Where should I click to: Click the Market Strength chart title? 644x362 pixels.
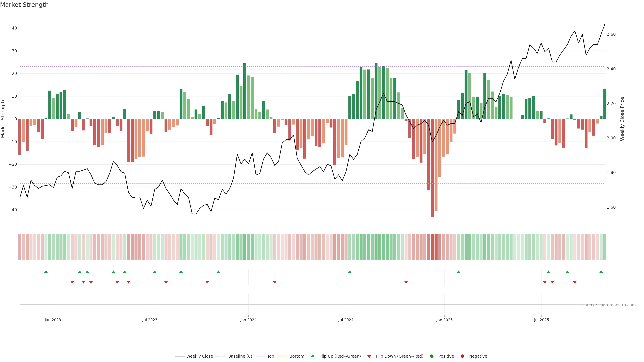click(x=24, y=5)
